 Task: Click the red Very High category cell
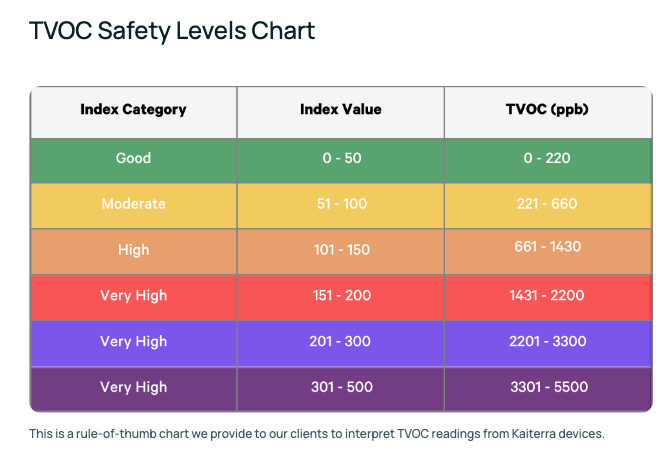(133, 297)
